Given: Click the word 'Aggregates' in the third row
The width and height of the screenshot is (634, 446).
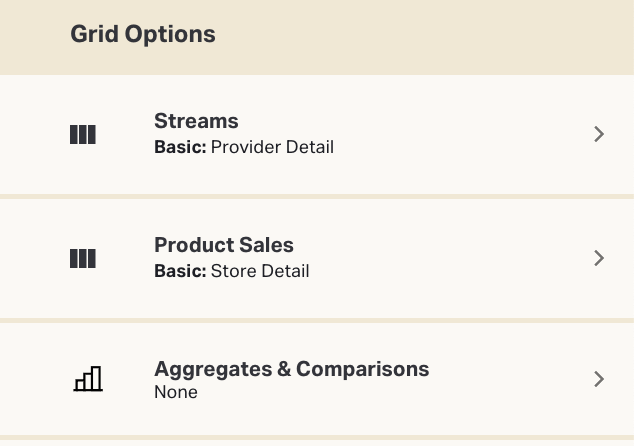Looking at the screenshot, I should (x=212, y=369).
